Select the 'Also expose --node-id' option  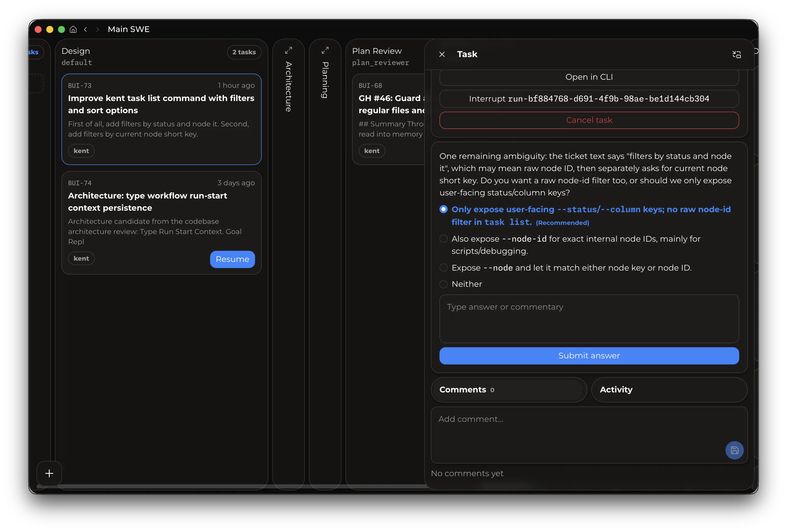click(443, 239)
